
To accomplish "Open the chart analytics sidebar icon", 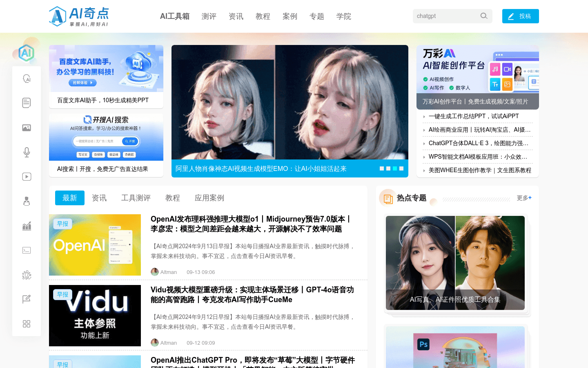I will [27, 226].
